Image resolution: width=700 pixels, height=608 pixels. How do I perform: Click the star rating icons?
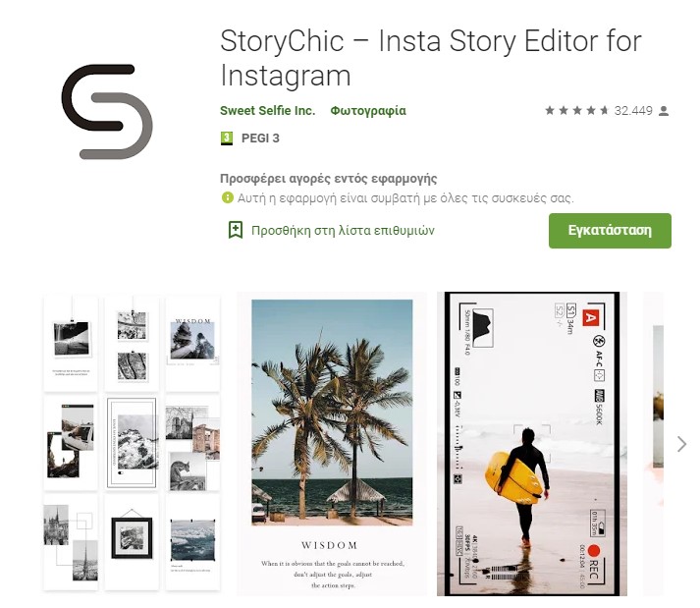(576, 110)
